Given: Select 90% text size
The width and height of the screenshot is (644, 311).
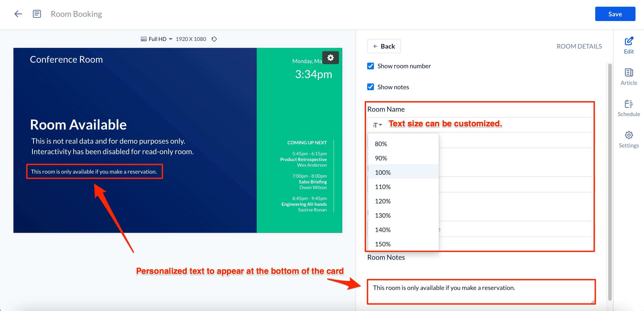Looking at the screenshot, I should pos(403,158).
